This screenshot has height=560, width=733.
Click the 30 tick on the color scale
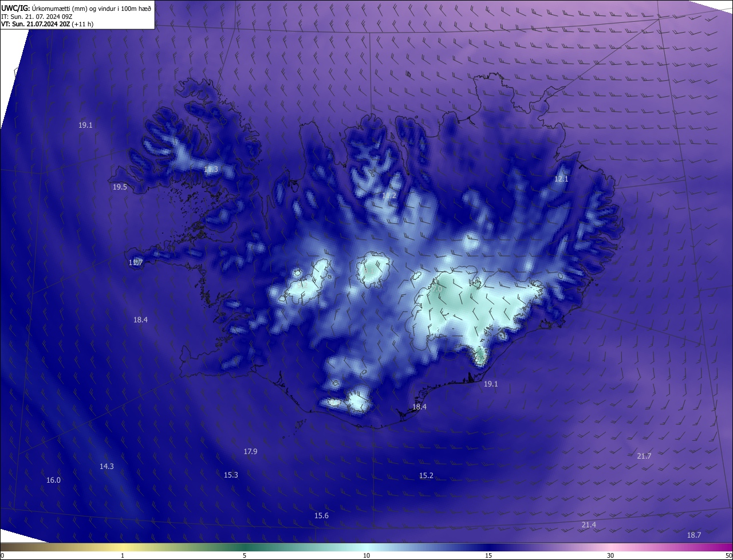pyautogui.click(x=610, y=555)
